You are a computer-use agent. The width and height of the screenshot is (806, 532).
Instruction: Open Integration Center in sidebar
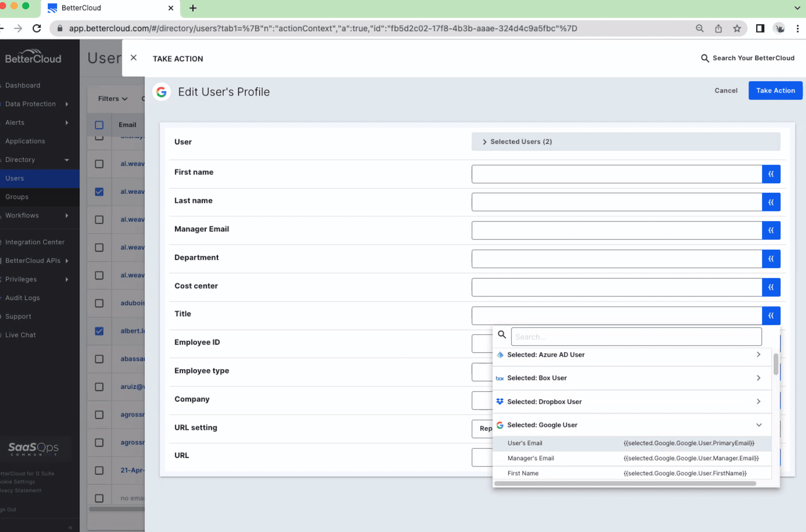coord(35,242)
